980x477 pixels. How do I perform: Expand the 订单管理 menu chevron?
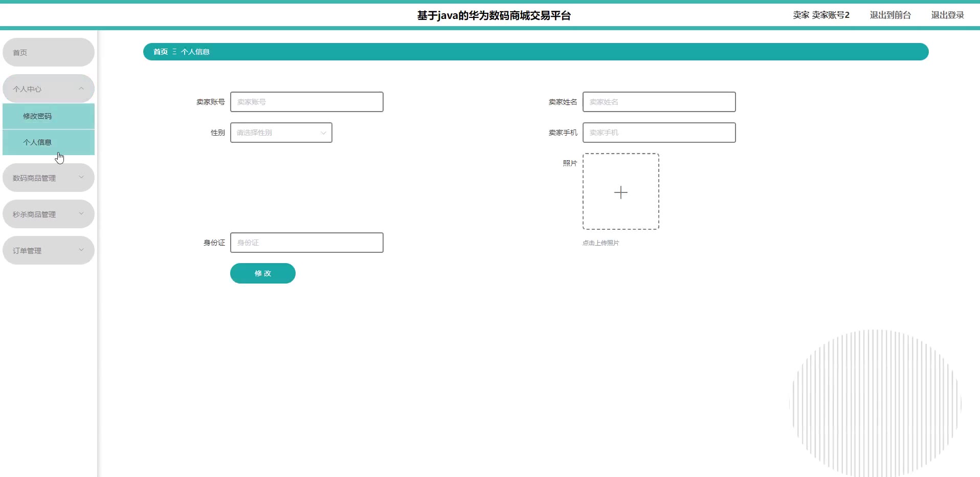[81, 250]
